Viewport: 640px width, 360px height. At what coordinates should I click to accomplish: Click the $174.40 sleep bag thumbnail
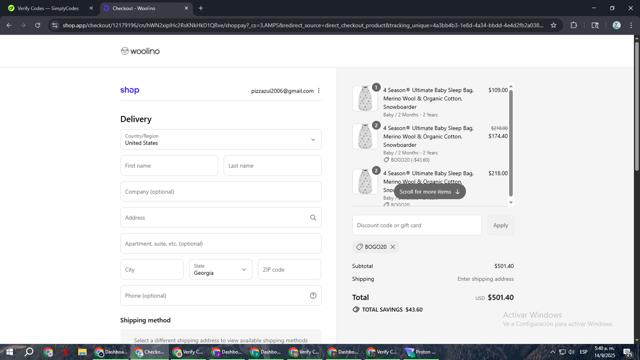(x=365, y=136)
